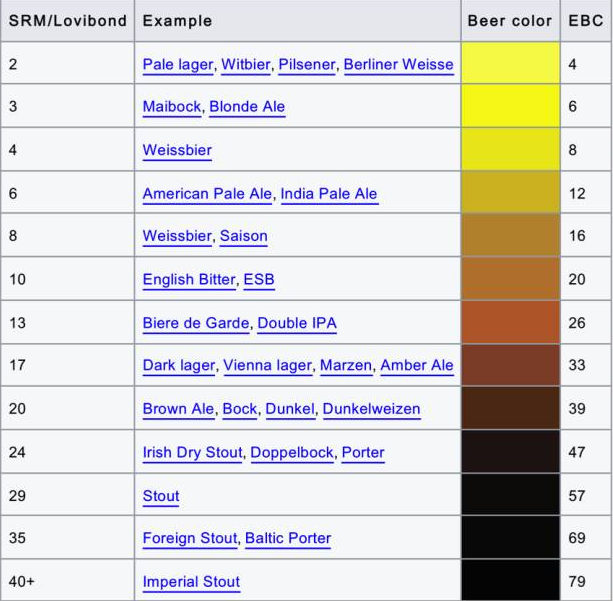The height and width of the screenshot is (601, 613).
Task: Open the Dark lager link
Action: tap(179, 366)
